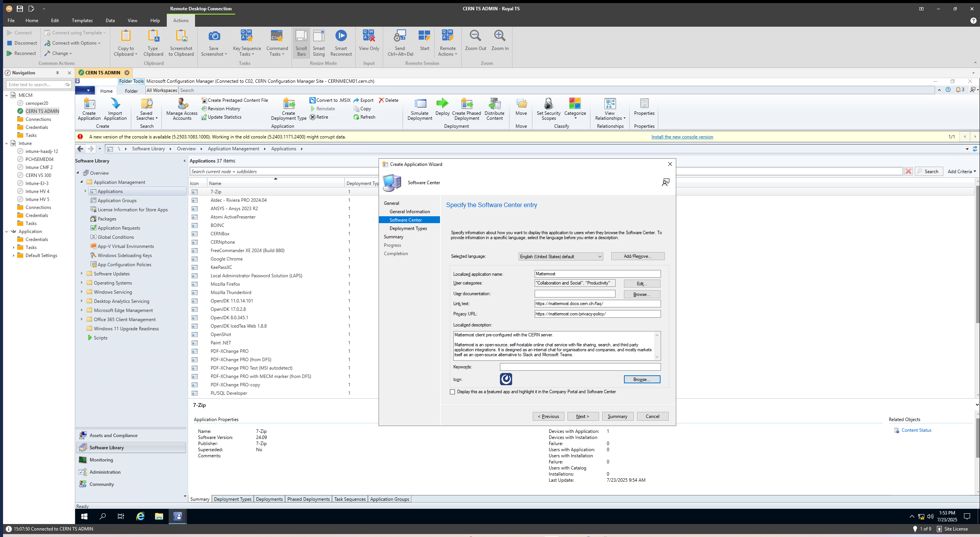The width and height of the screenshot is (980, 537).
Task: Open View Relationships dropdown
Action: 610,109
